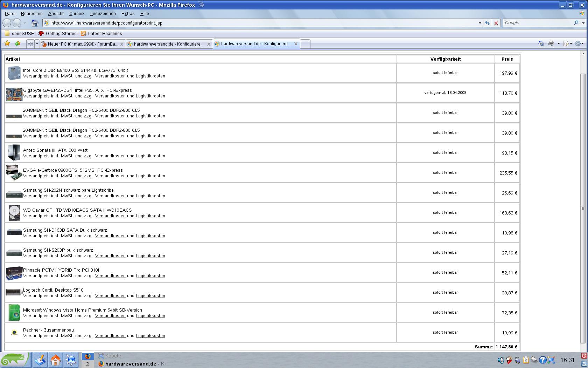Click the reload icon beside the address bar
This screenshot has height=368, width=588.
488,23
